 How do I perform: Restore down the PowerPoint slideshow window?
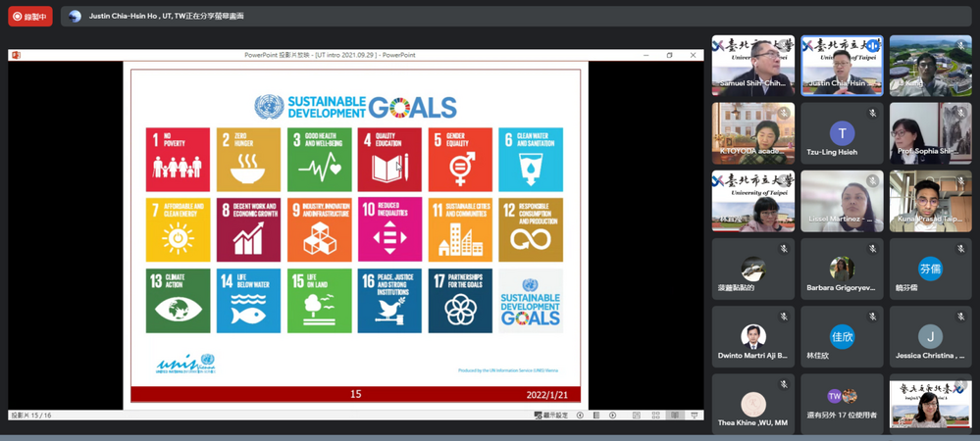pos(669,55)
